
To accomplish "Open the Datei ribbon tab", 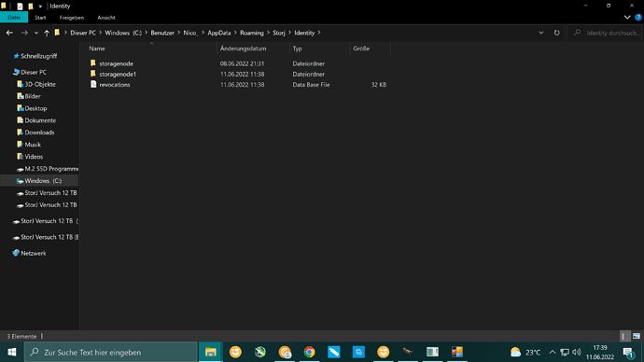I will 14,17.
